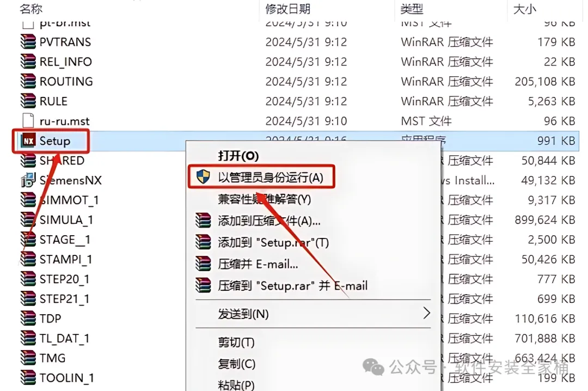
Task: Sort by the Size column header
Action: (525, 9)
